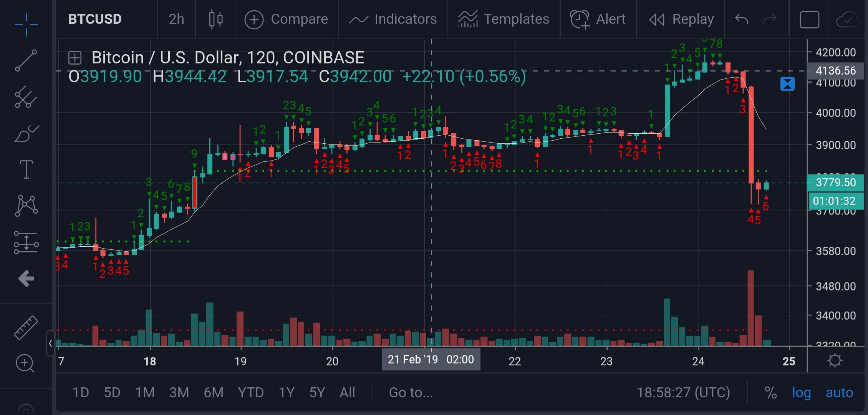Viewport: 868px width, 415px height.
Task: Open the ruler measure tool
Action: click(26, 327)
